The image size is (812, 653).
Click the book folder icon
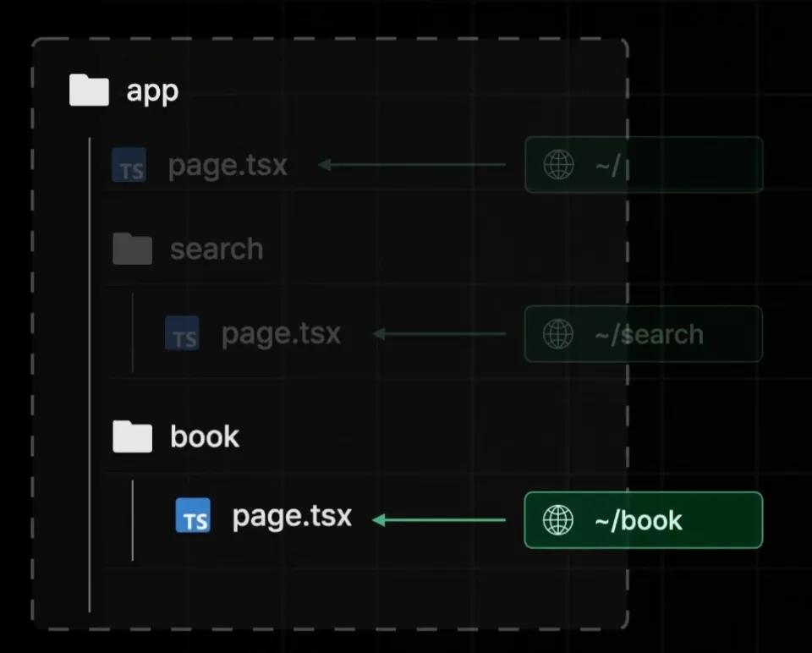tap(133, 436)
